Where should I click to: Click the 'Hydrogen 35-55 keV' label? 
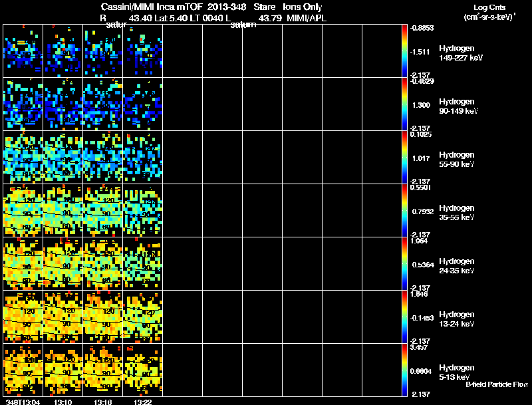[x=457, y=213]
